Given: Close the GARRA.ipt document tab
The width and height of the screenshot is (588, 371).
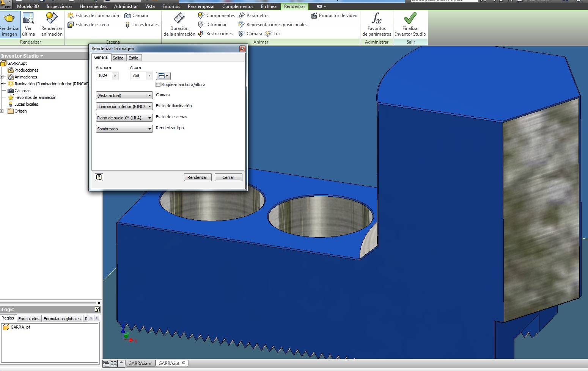Looking at the screenshot, I should tap(183, 362).
